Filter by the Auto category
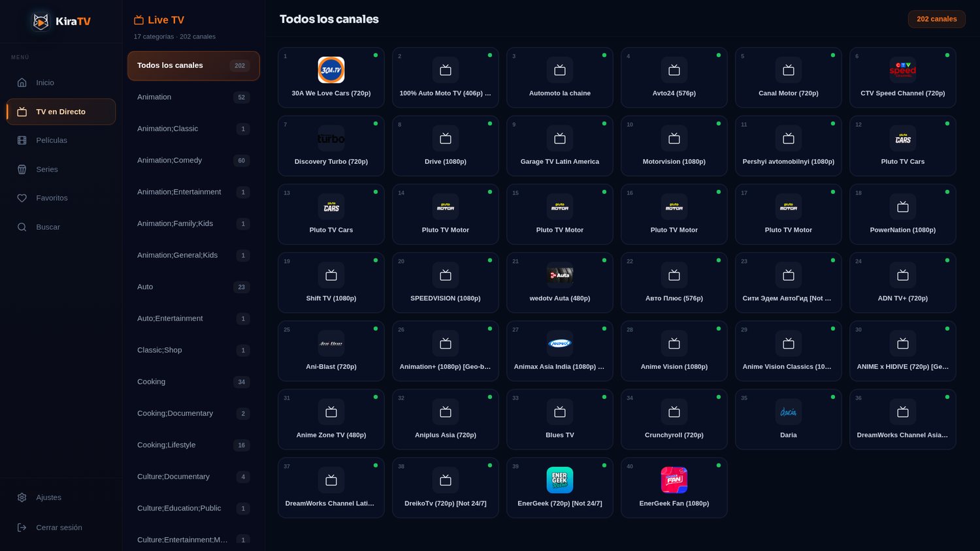Image resolution: width=980 pixels, height=551 pixels. tap(193, 287)
